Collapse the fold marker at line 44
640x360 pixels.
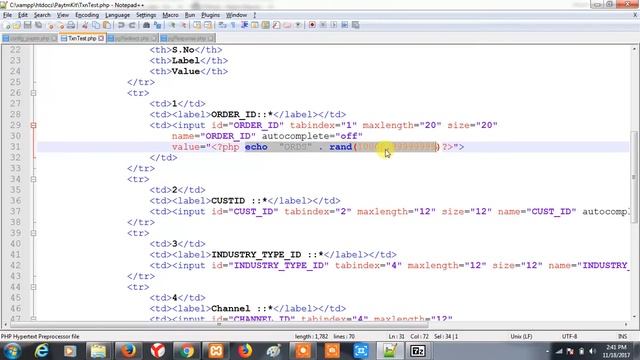(x=33, y=287)
